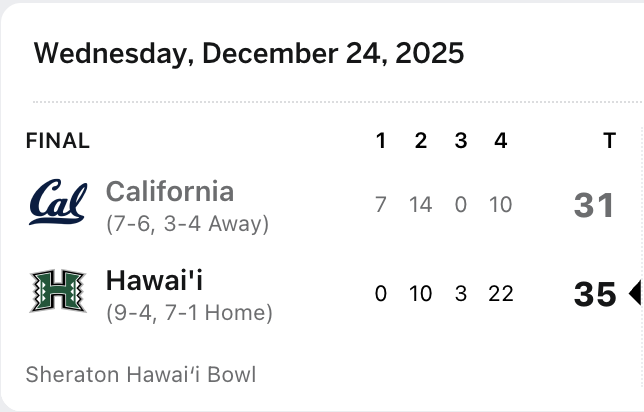Click California's record (7-6, 3-4 Away)
The width and height of the screenshot is (644, 412).
coord(188,224)
